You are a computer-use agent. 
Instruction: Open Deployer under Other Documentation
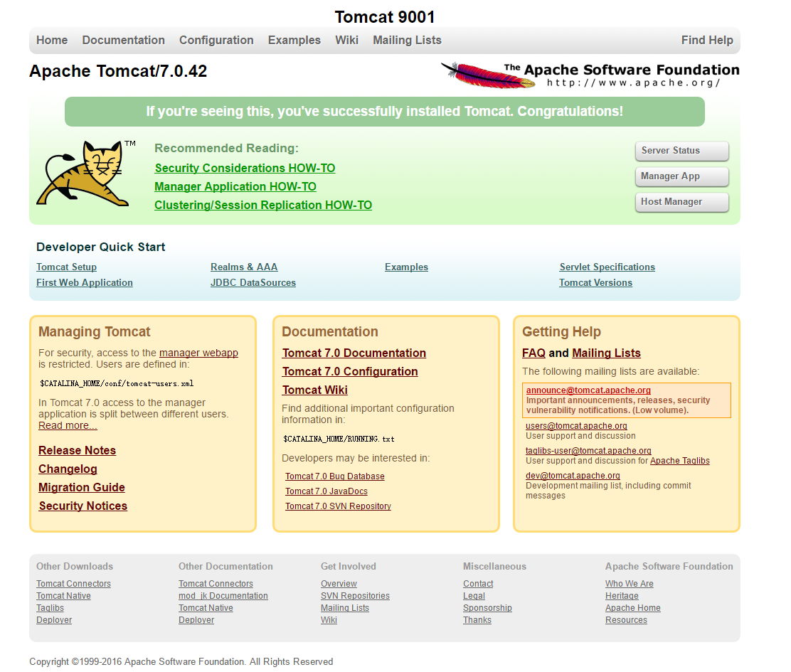[196, 620]
